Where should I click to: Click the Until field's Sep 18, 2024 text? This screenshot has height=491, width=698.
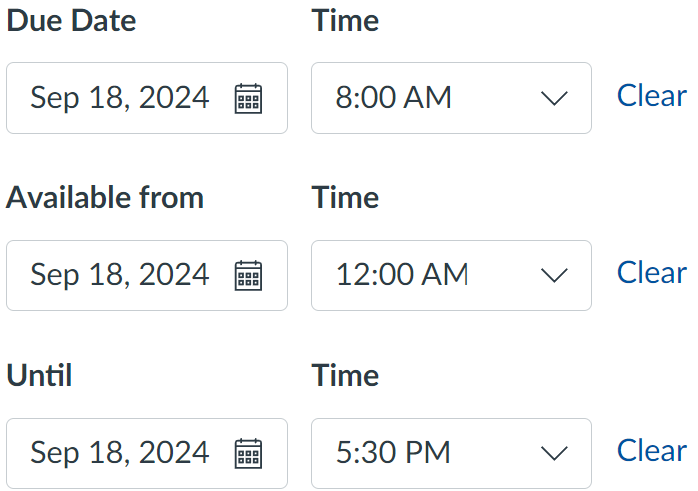[120, 453]
